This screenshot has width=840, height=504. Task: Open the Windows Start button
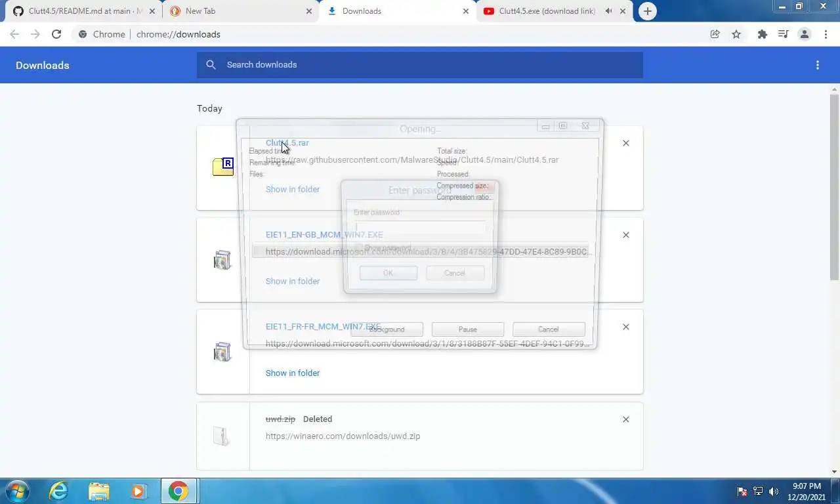point(17,491)
